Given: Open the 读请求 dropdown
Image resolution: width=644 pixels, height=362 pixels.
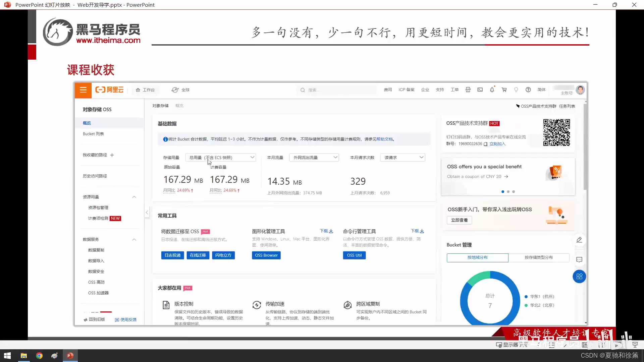Looking at the screenshot, I should [402, 158].
